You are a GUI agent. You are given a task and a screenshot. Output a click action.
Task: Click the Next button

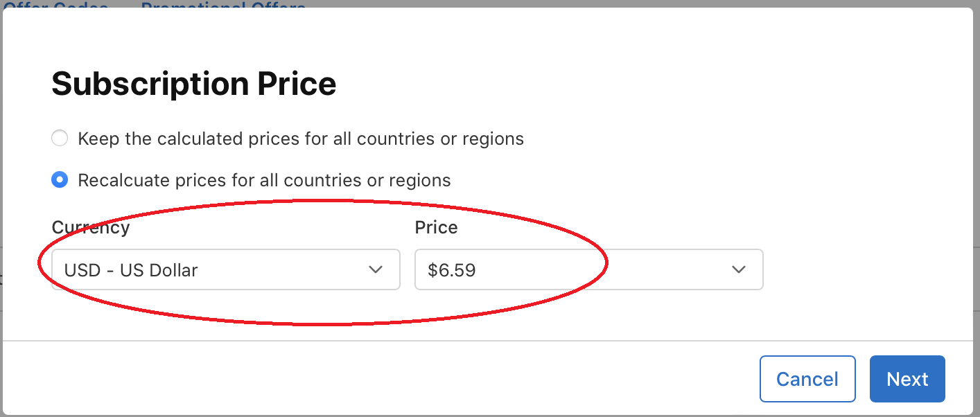[x=907, y=379]
